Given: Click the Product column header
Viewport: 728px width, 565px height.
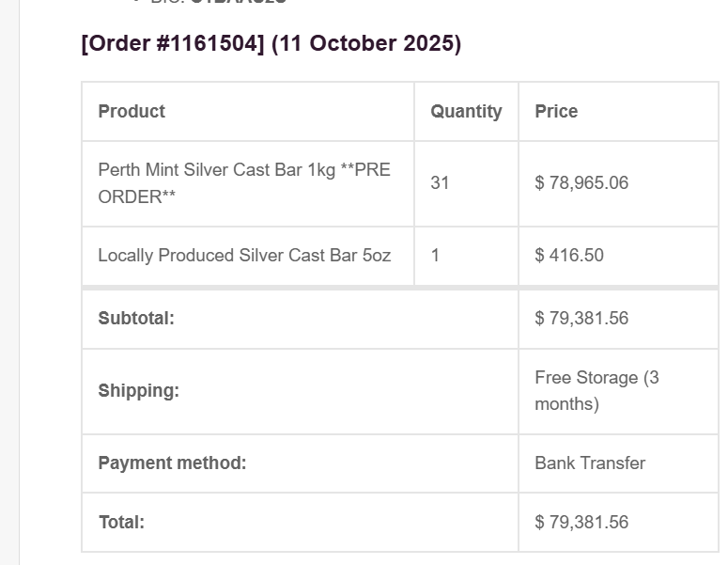Looking at the screenshot, I should 132,111.
